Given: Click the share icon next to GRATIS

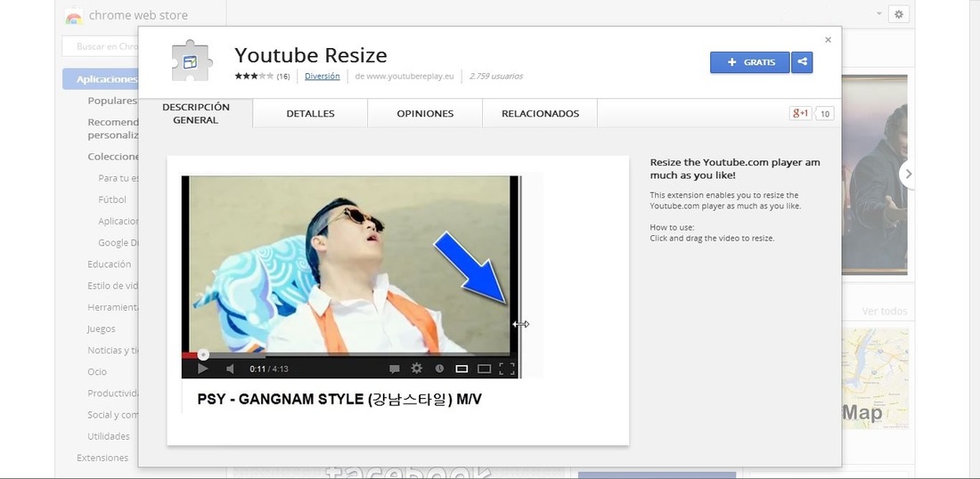Looking at the screenshot, I should (x=802, y=62).
